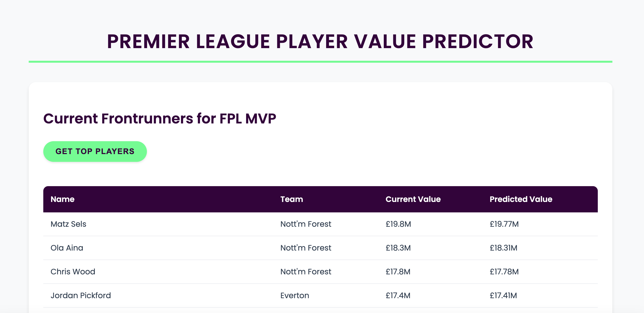Click the Get Top Players button
The height and width of the screenshot is (313, 644).
tap(95, 151)
